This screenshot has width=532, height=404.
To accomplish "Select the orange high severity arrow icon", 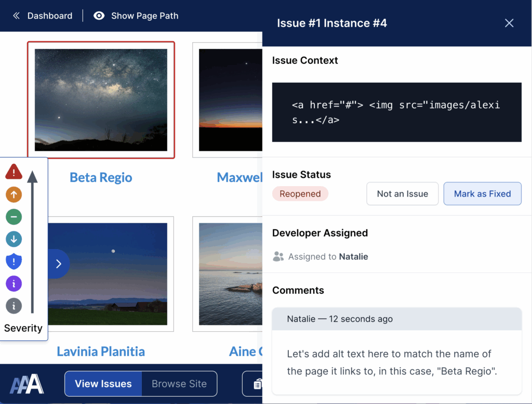I will (14, 194).
